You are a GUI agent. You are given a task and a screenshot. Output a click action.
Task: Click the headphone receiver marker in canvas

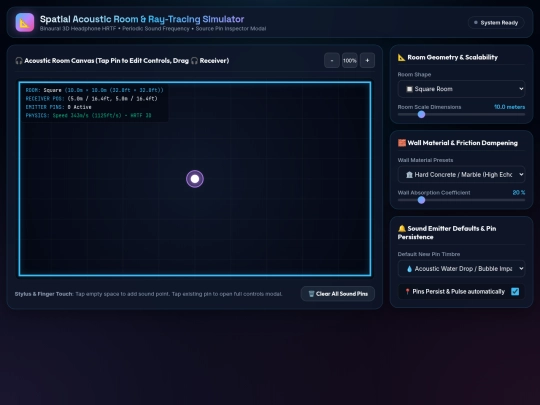point(195,179)
